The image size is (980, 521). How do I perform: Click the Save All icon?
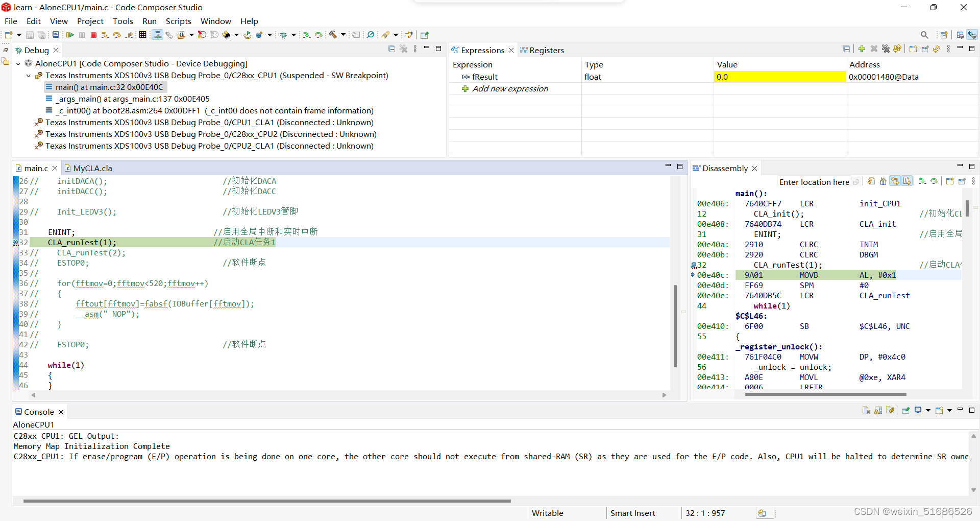41,35
